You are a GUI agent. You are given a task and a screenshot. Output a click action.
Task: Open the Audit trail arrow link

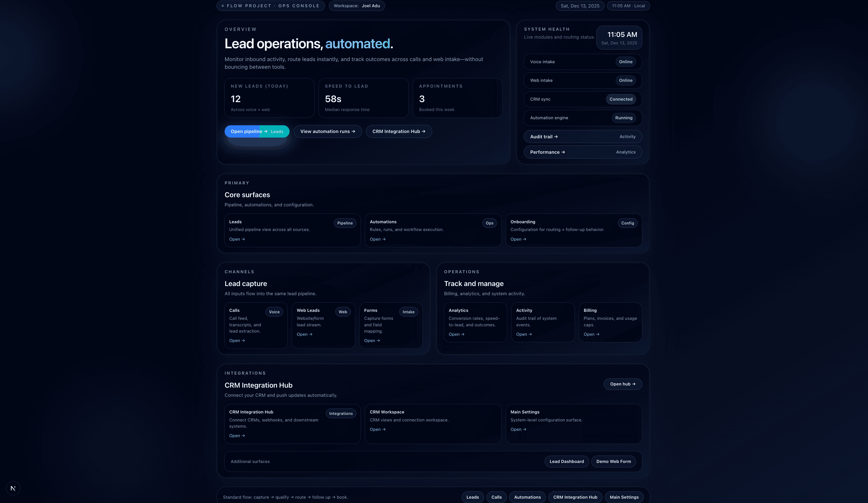click(x=544, y=136)
